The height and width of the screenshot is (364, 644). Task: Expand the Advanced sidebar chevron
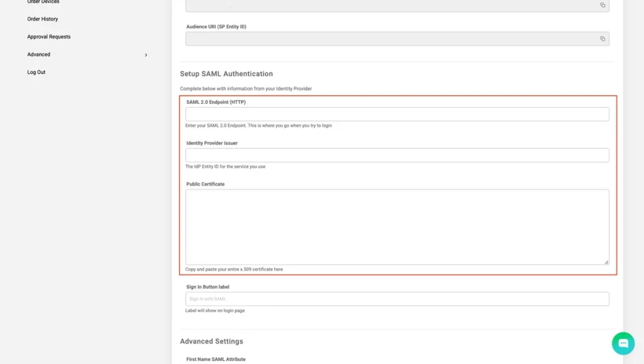click(146, 55)
